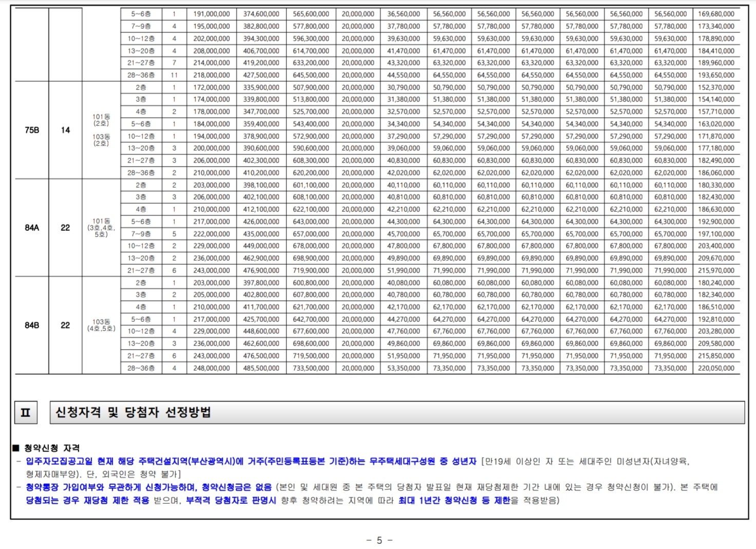The image size is (756, 549).
Task: Click the cell 339,800,000
Action: (x=261, y=99)
